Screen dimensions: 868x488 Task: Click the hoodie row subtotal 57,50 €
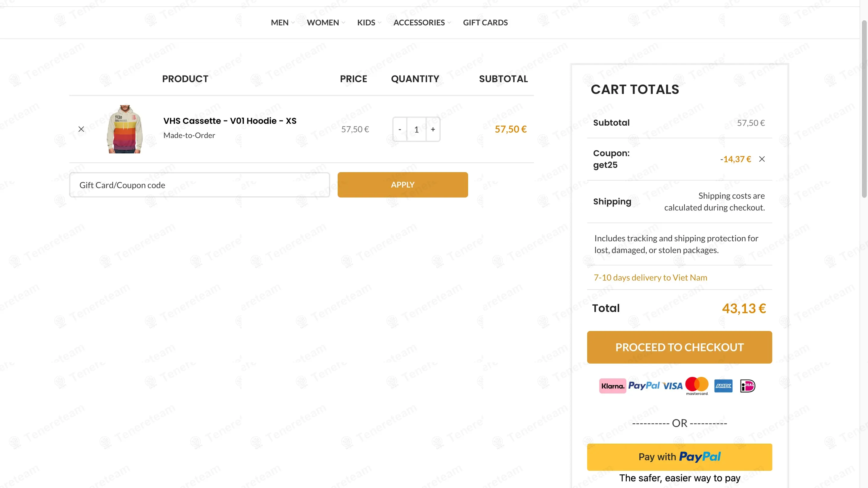(510, 129)
